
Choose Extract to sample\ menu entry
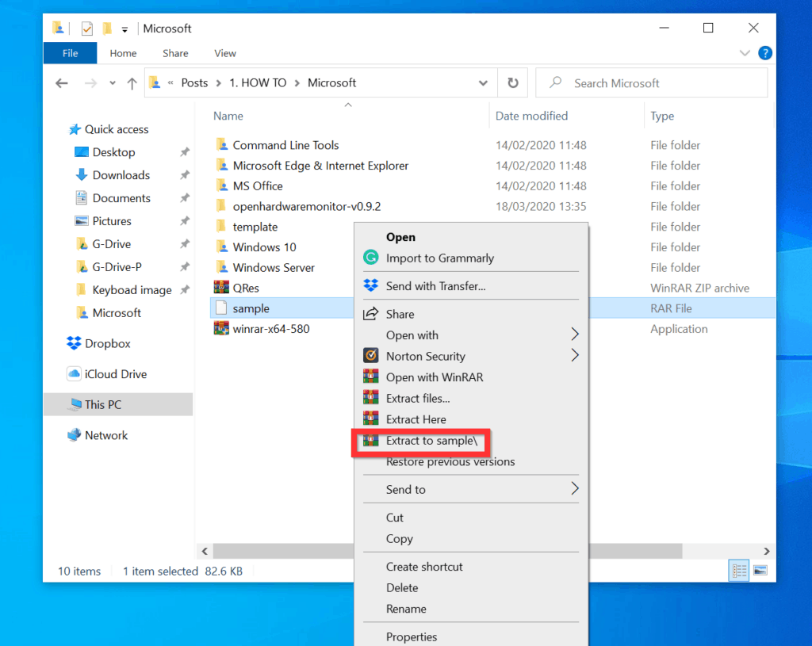(431, 441)
